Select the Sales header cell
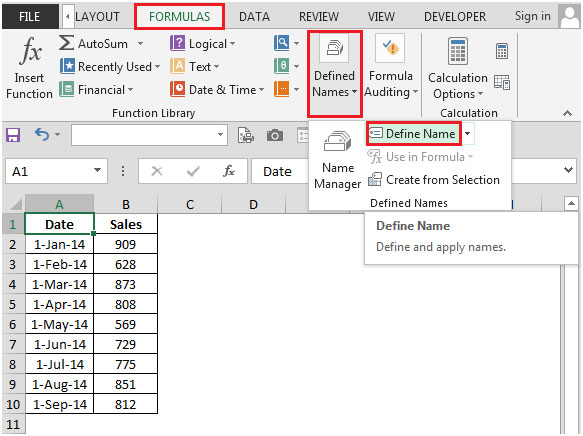583x436 pixels. point(126,224)
